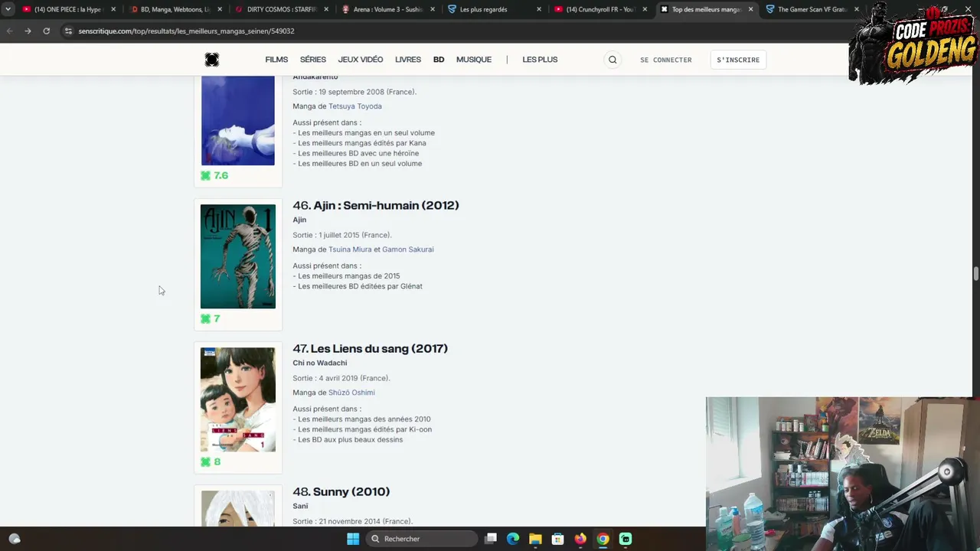Open the FILMS menu
The image size is (980, 551).
[x=276, y=60]
